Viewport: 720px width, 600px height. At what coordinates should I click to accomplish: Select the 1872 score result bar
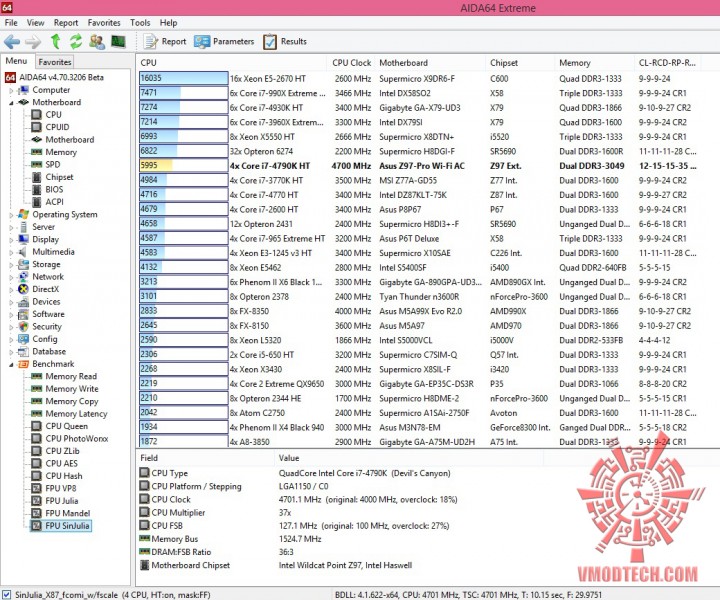click(184, 442)
